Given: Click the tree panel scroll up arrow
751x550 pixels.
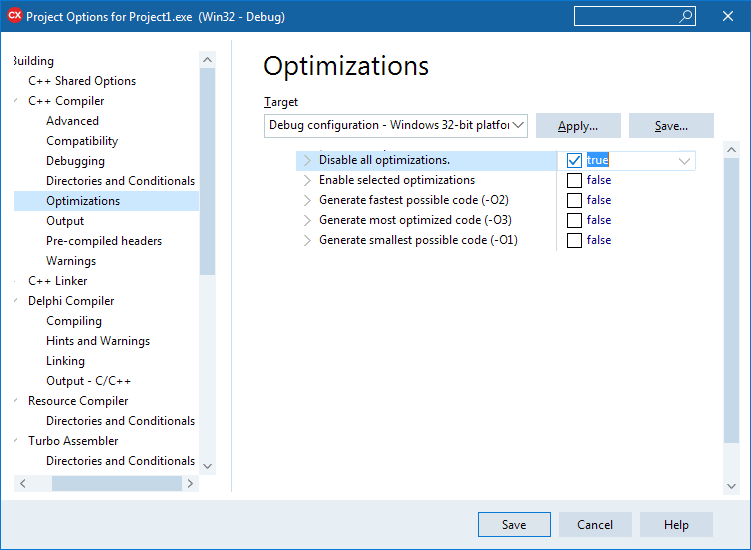Looking at the screenshot, I should 207,60.
